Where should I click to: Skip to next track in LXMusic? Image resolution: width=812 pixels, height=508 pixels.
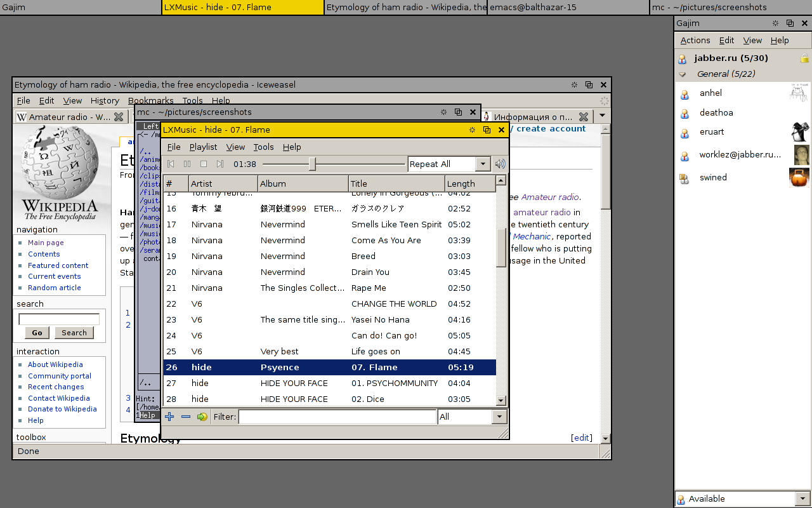220,164
